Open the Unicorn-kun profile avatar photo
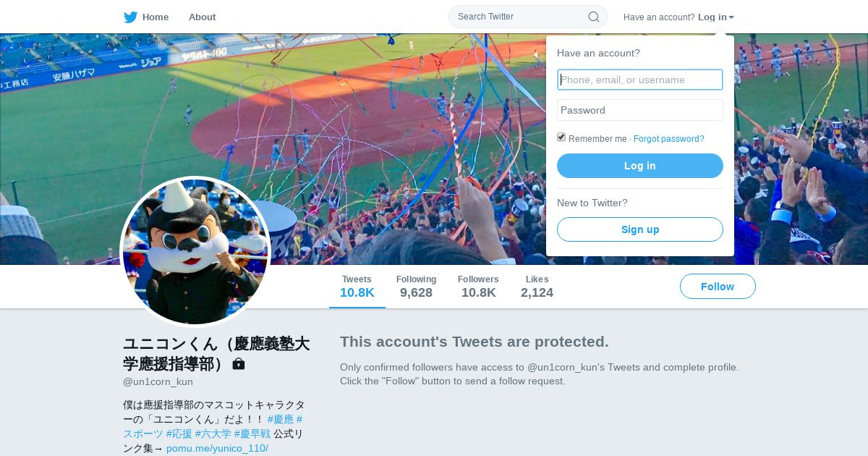This screenshot has width=868, height=456. pos(195,252)
